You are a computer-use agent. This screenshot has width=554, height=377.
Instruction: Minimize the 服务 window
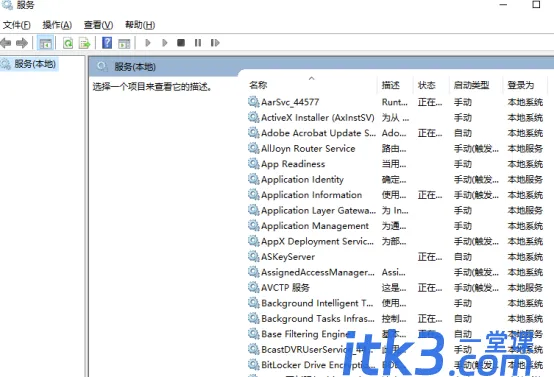(x=503, y=5)
